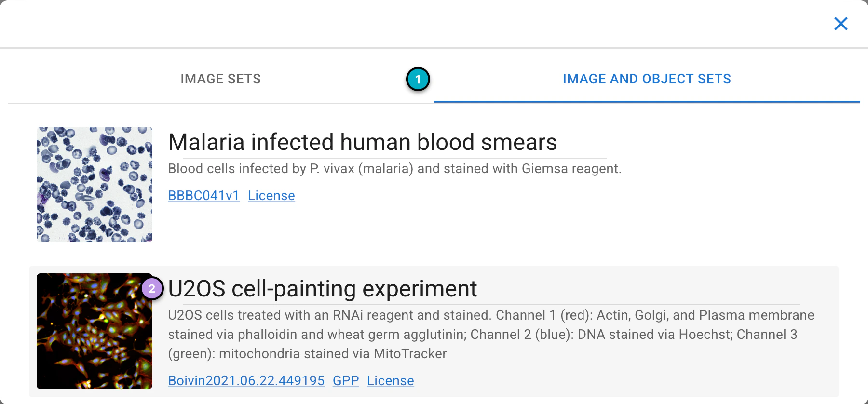The width and height of the screenshot is (868, 404).
Task: Open the U2OS cell-painting thumbnail
Action: pyautogui.click(x=95, y=331)
